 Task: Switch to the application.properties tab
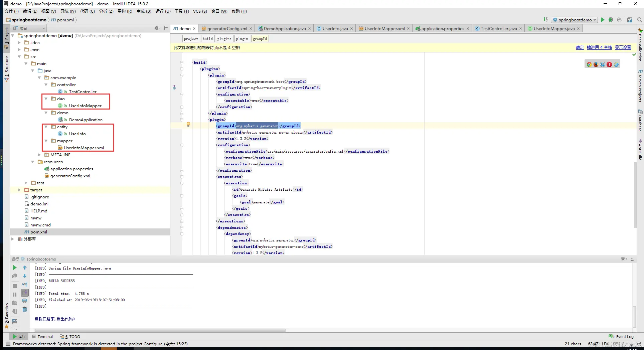tap(442, 28)
